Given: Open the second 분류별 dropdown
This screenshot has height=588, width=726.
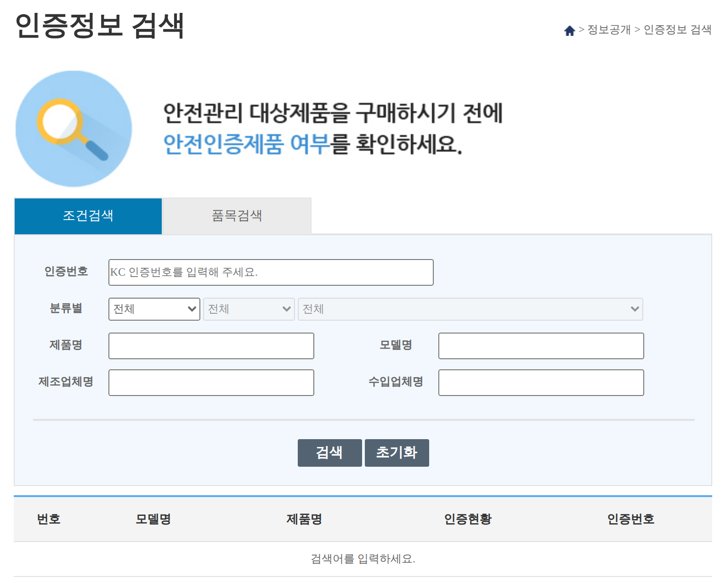Looking at the screenshot, I should (249, 309).
